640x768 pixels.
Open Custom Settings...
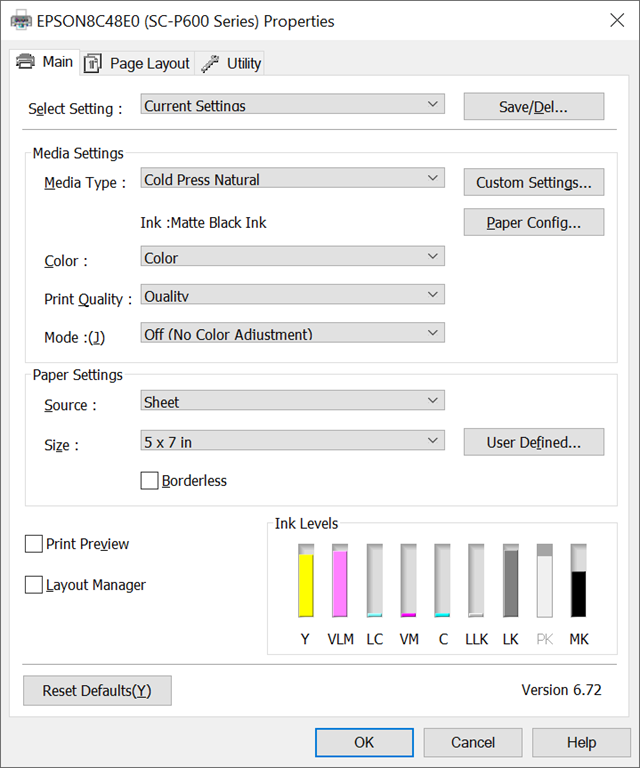(534, 182)
